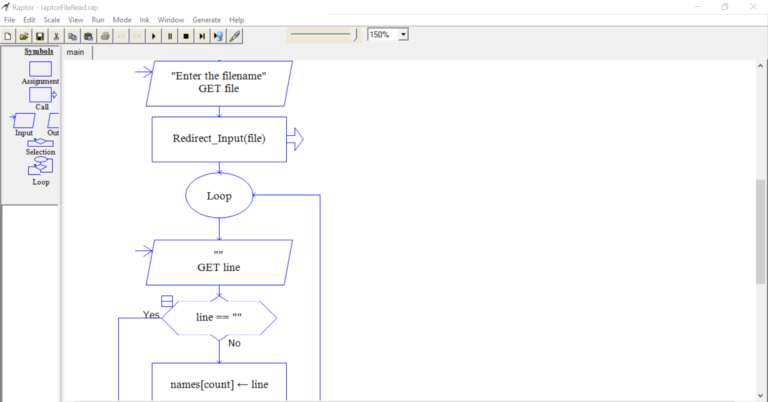Select the GET line input box

click(x=219, y=262)
